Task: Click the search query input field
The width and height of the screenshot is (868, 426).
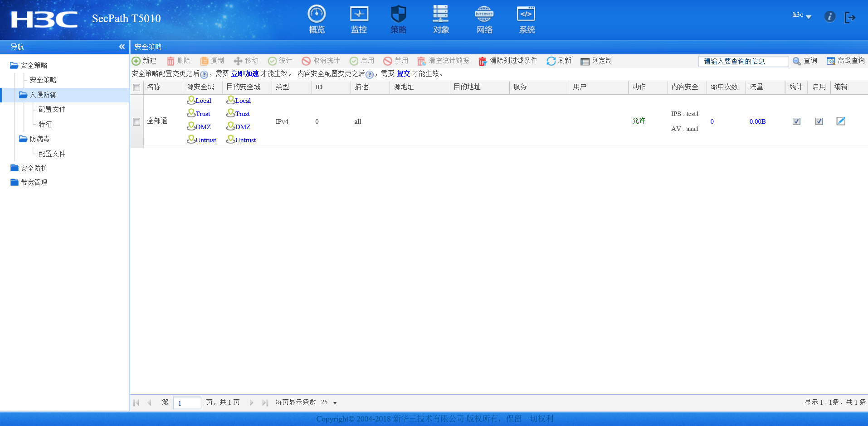Action: (743, 61)
